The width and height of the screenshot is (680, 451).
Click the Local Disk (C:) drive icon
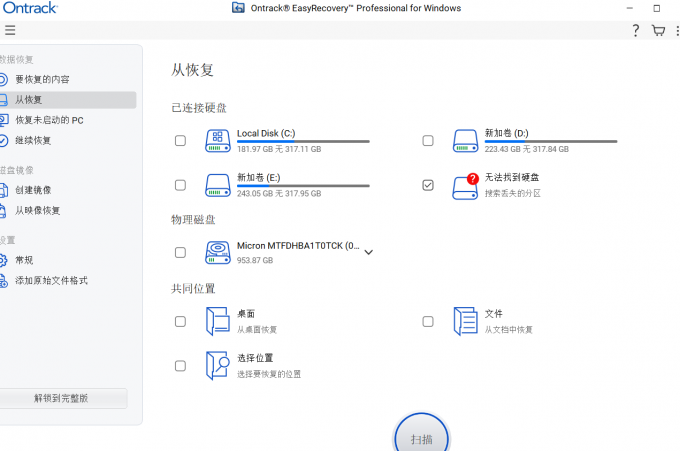point(217,141)
